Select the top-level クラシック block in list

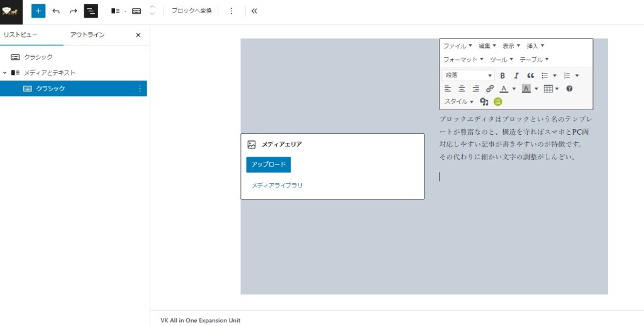[38, 57]
